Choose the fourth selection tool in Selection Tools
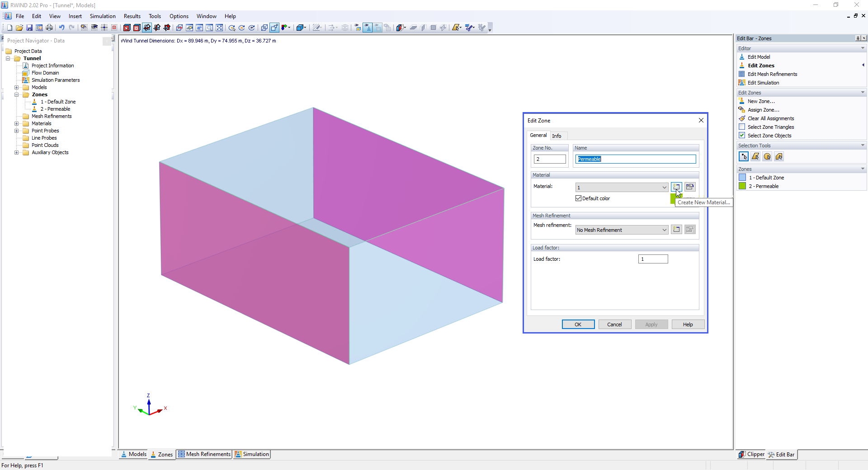Viewport: 868px width, 470px height. (x=779, y=156)
